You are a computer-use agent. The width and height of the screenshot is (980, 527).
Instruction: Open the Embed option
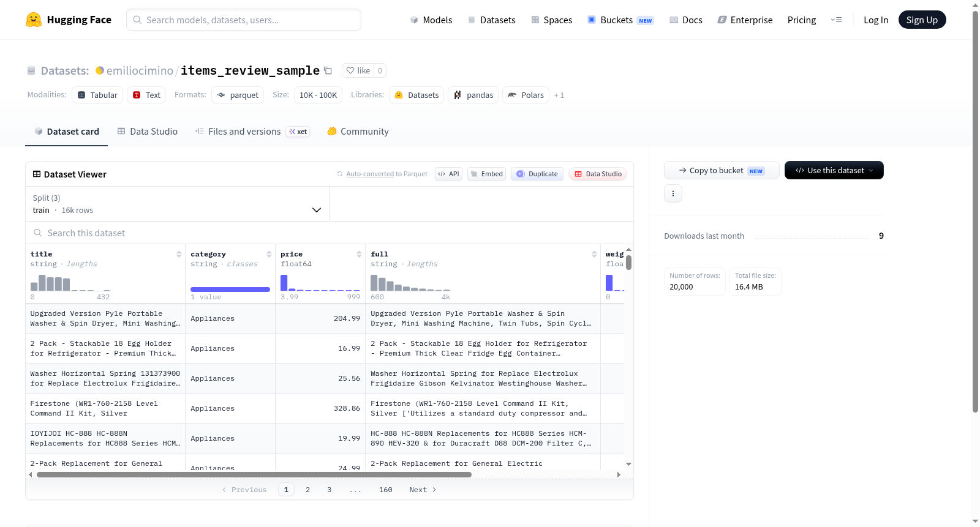486,174
